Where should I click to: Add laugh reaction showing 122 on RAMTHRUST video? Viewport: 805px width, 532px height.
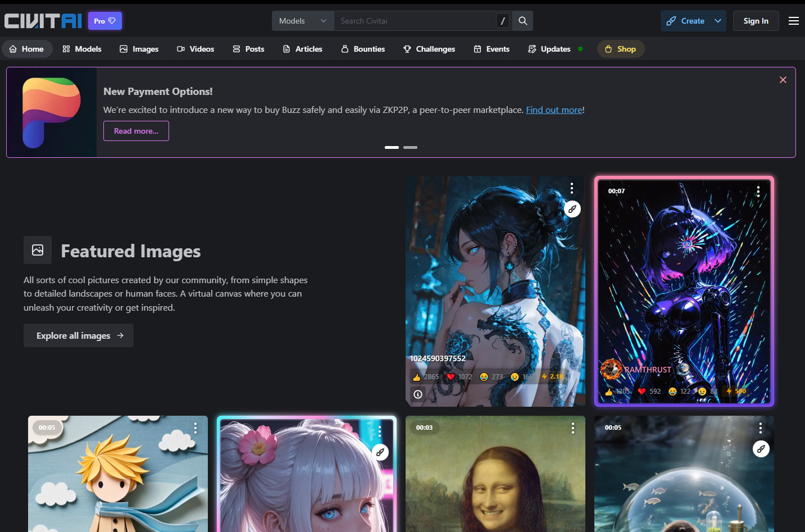(680, 391)
